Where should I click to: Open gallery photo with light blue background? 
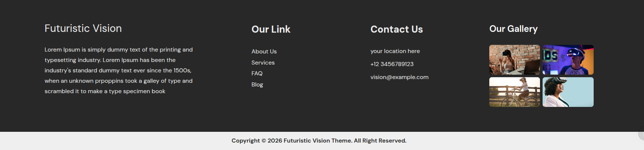(x=568, y=92)
